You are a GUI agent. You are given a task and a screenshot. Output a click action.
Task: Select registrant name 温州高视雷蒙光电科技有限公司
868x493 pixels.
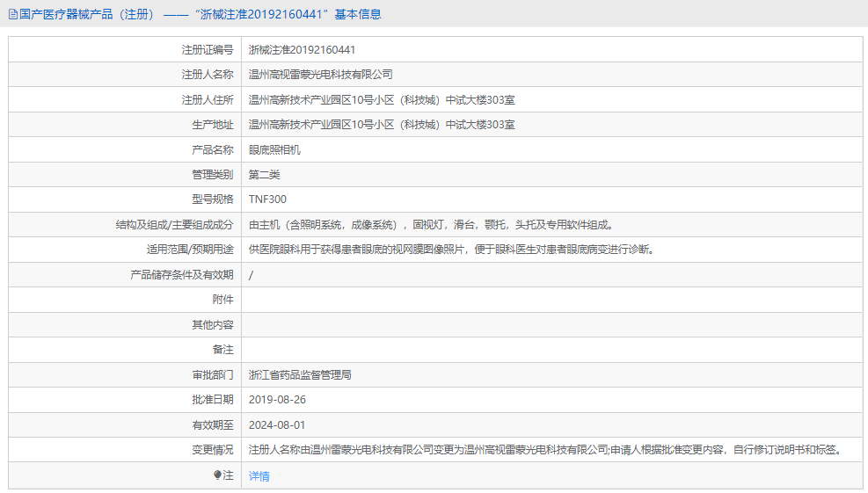click(320, 75)
